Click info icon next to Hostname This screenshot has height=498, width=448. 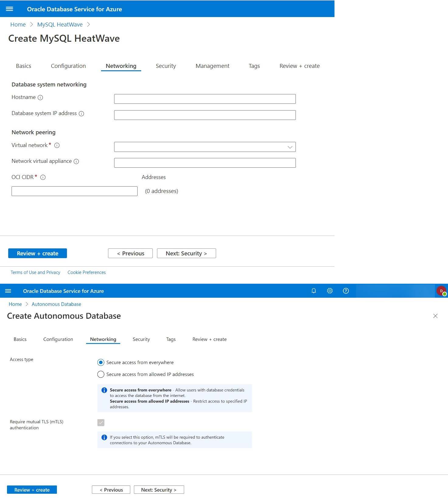click(x=40, y=97)
